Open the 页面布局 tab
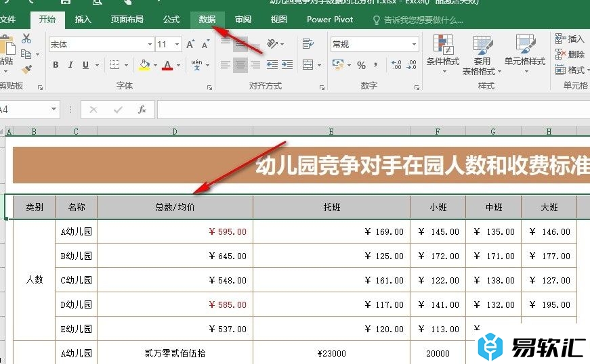Image resolution: width=590 pixels, height=364 pixels. pos(127,20)
